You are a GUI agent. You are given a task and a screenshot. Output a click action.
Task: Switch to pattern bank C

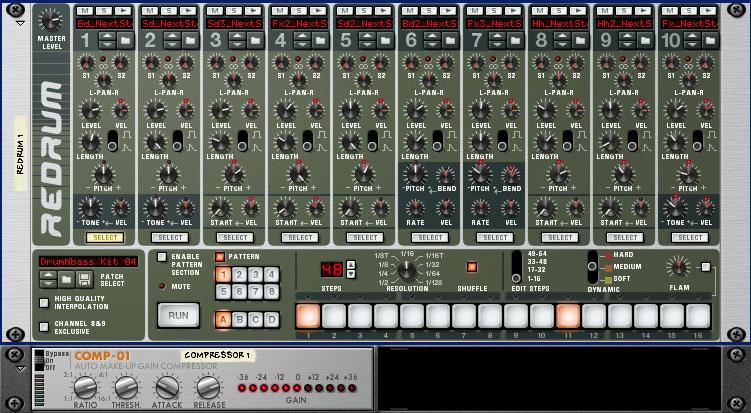tap(256, 320)
